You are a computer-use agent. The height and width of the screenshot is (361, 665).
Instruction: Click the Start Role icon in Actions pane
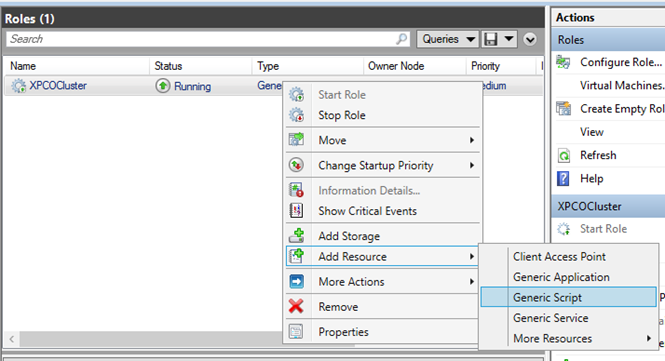pyautogui.click(x=563, y=229)
